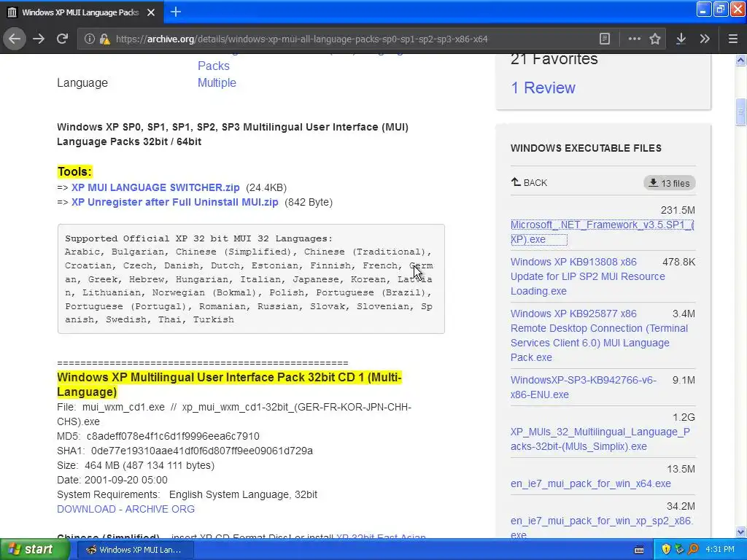Click the 13.5M file size
This screenshot has width=747, height=560.
681,469
